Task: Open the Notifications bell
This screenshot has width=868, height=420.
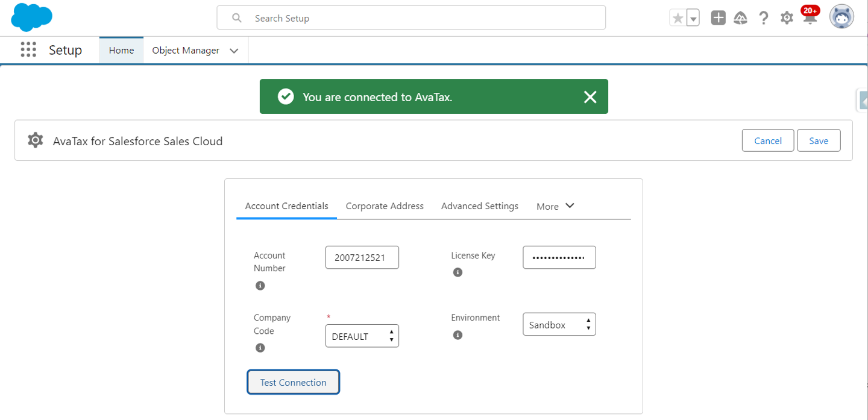Action: (x=810, y=18)
